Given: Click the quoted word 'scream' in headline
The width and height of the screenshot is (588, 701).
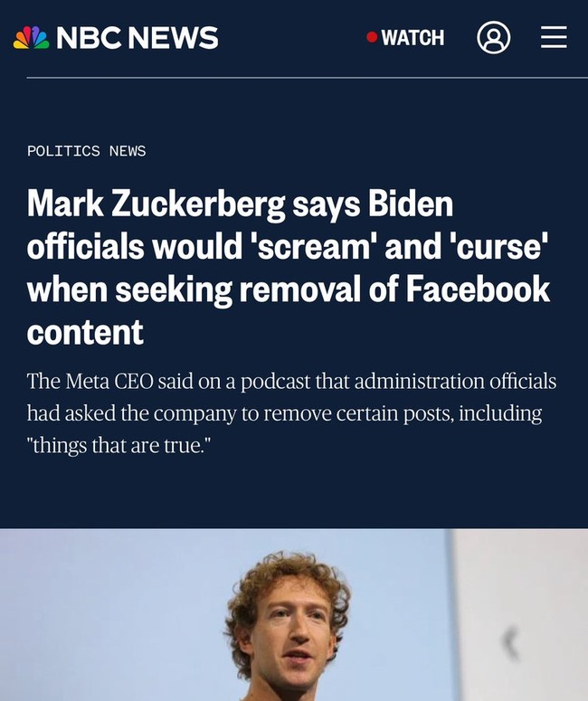Looking at the screenshot, I should click(313, 247).
